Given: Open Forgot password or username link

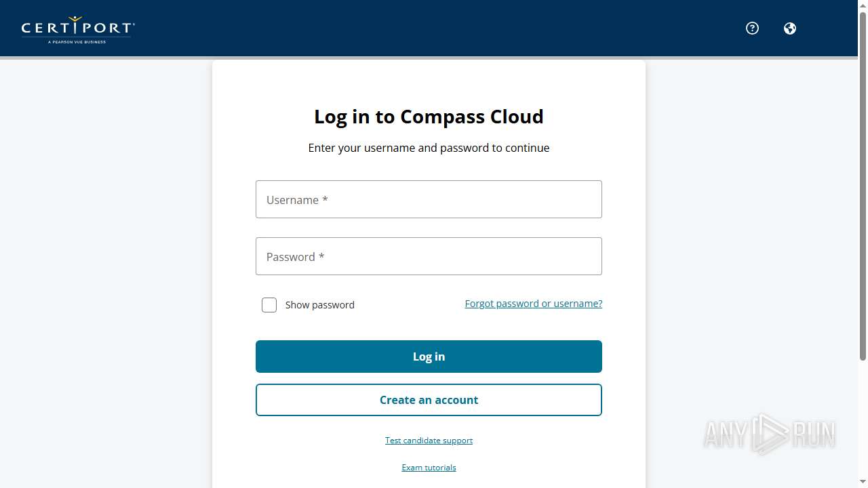Looking at the screenshot, I should tap(533, 304).
